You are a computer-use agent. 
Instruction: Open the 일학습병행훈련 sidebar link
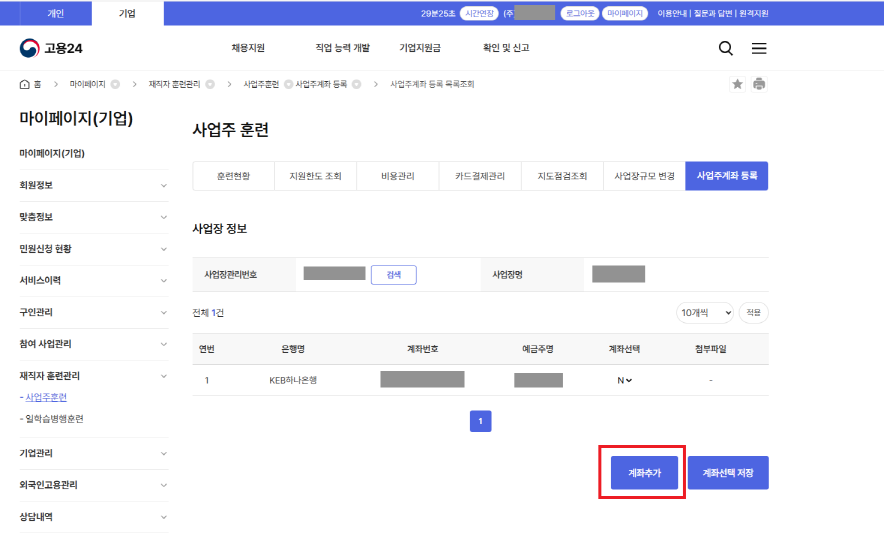54,418
